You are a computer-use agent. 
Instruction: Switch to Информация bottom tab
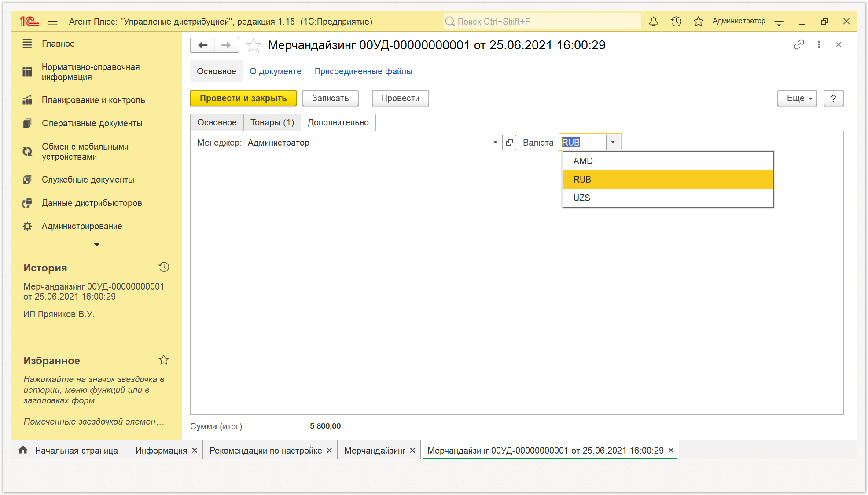tap(162, 451)
